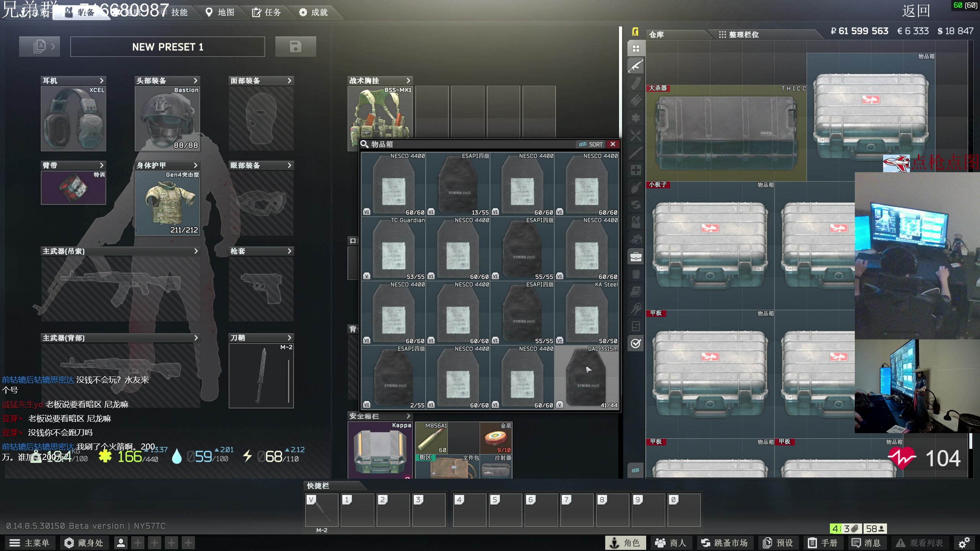The image size is (980, 551).
Task: Select the Gen4 body armor item
Action: click(x=167, y=203)
